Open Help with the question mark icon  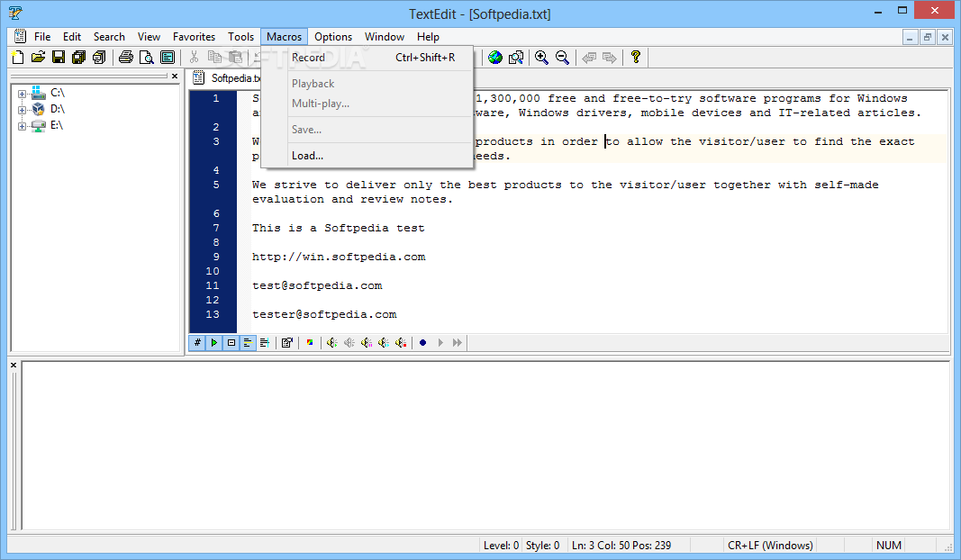[x=636, y=58]
